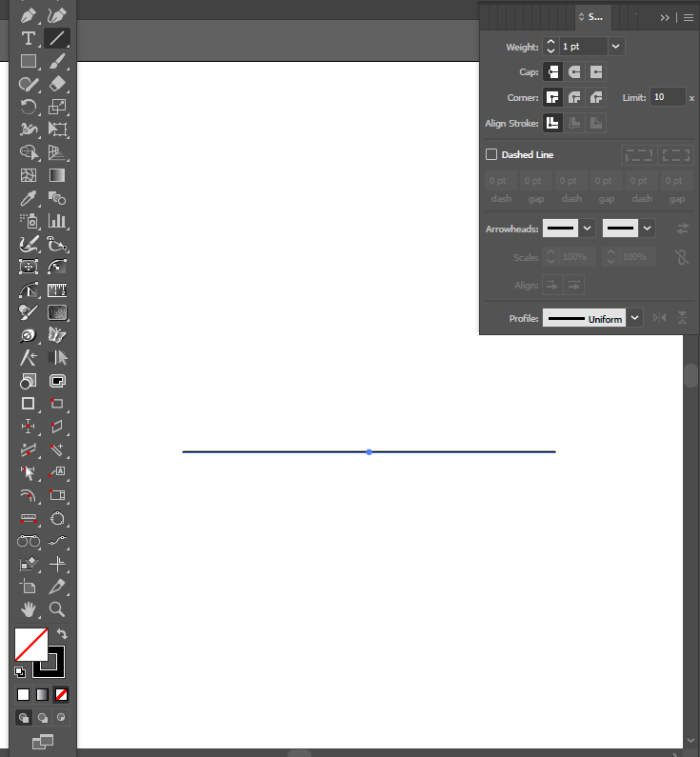Select the Mesh tool
This screenshot has width=700, height=757.
click(x=28, y=175)
